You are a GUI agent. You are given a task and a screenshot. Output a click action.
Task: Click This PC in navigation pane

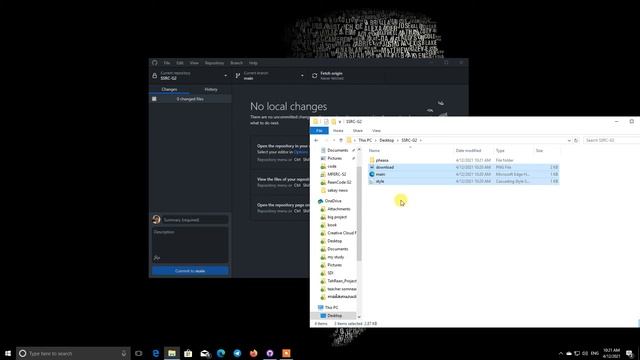tap(331, 307)
